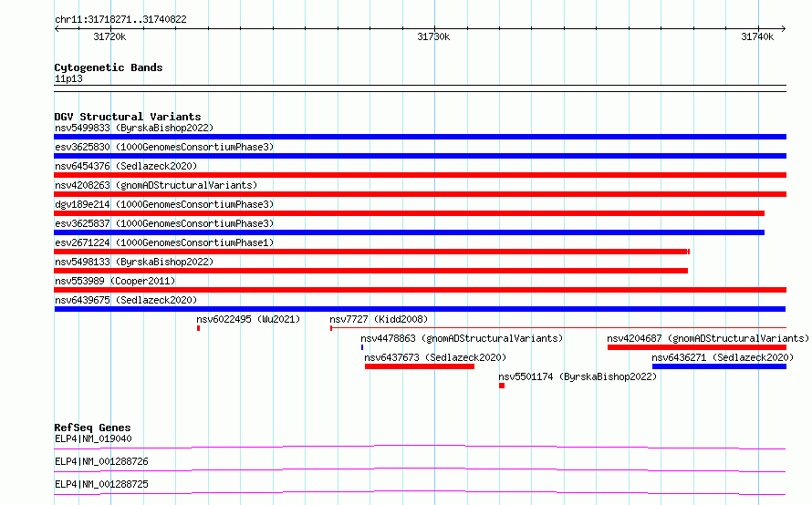Select the 11p13 band label

click(68, 78)
